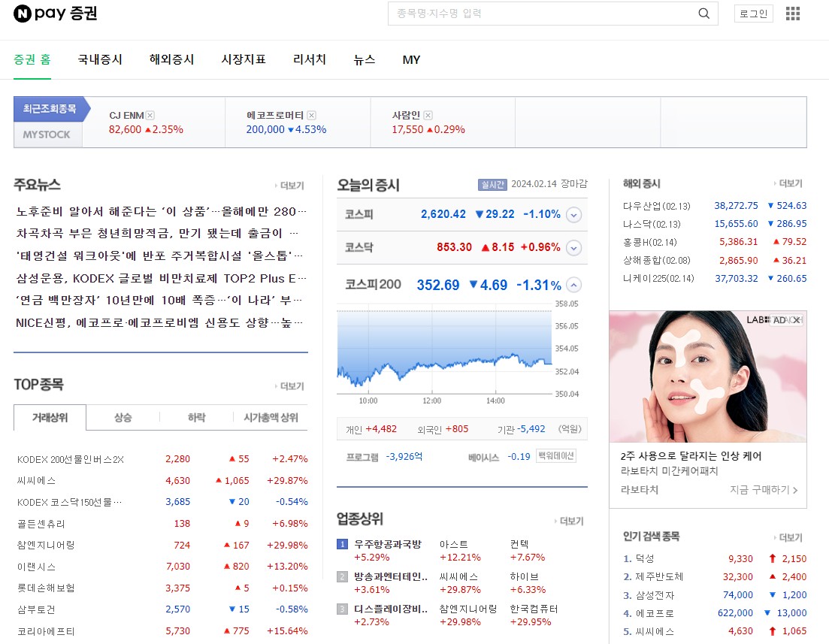Open the 시장지표 menu

point(244,60)
